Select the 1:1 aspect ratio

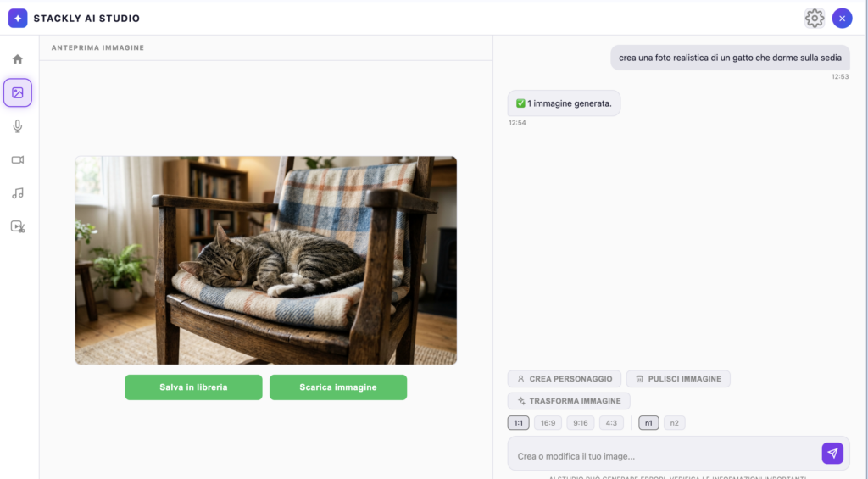(518, 423)
